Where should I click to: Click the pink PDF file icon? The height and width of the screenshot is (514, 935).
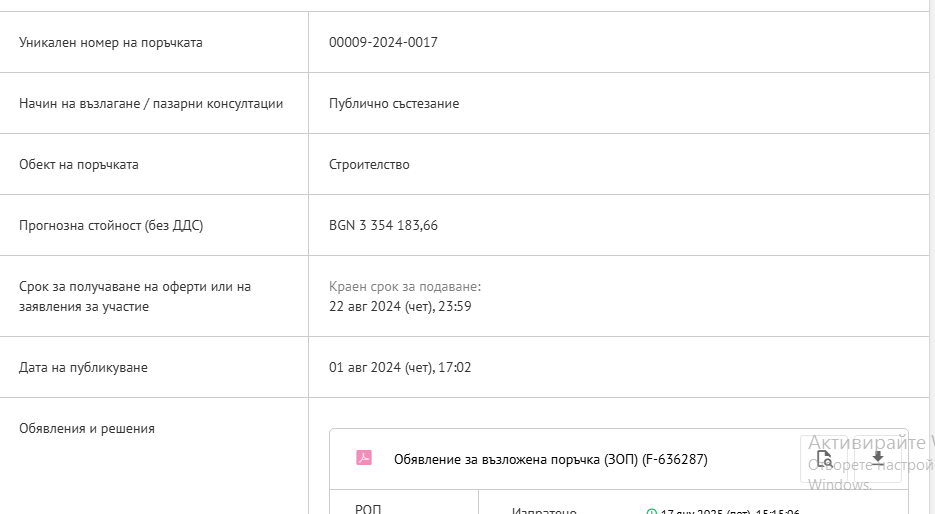pos(364,458)
